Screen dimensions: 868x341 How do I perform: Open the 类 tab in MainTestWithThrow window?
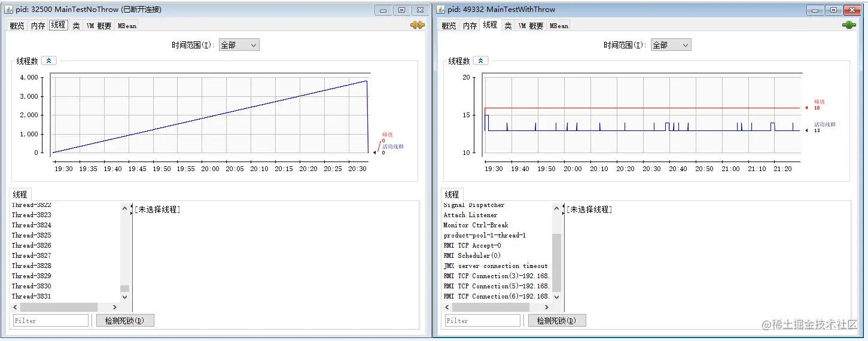coord(508,26)
